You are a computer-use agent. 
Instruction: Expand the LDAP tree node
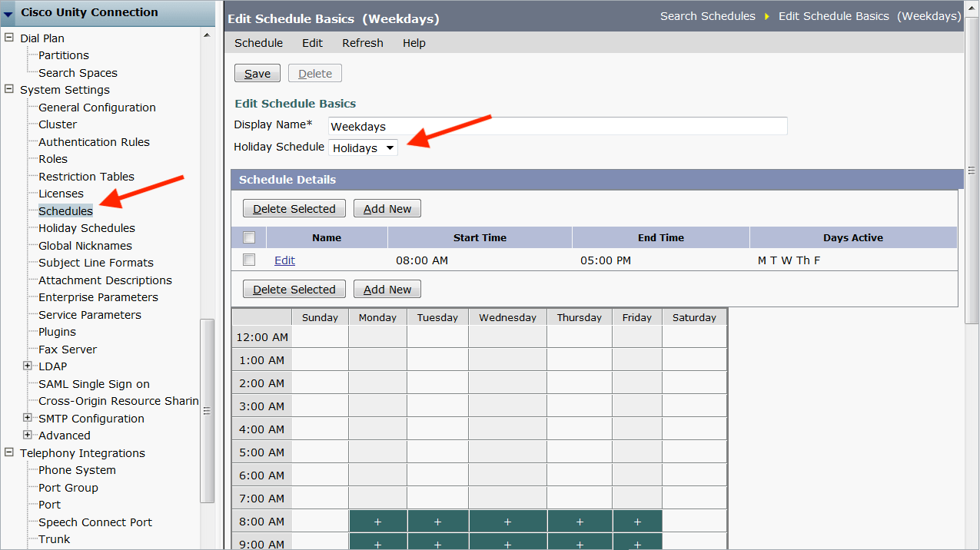(28, 366)
